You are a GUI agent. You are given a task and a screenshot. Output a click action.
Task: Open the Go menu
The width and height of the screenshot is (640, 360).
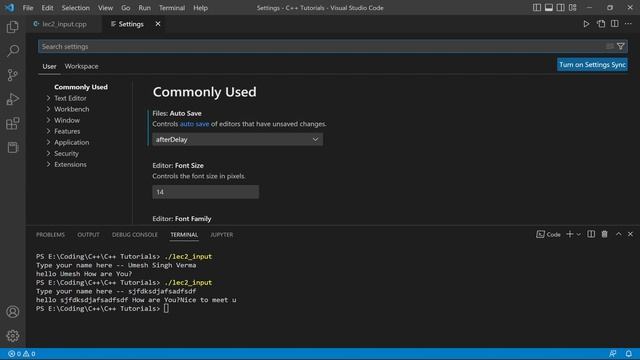click(x=125, y=8)
